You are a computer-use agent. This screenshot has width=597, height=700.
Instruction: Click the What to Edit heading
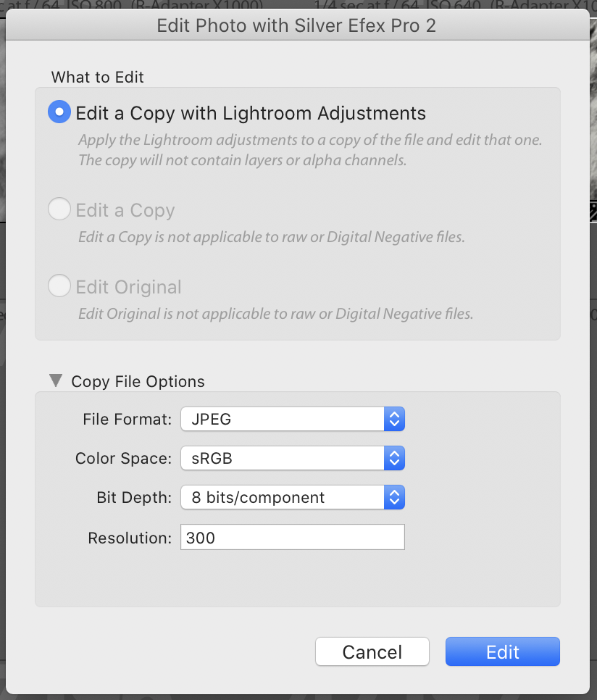tap(98, 77)
